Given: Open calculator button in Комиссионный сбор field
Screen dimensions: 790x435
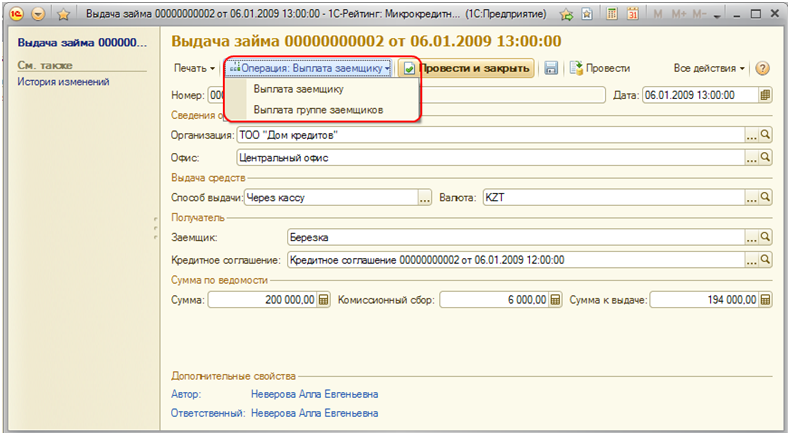Looking at the screenshot, I should 554,299.
